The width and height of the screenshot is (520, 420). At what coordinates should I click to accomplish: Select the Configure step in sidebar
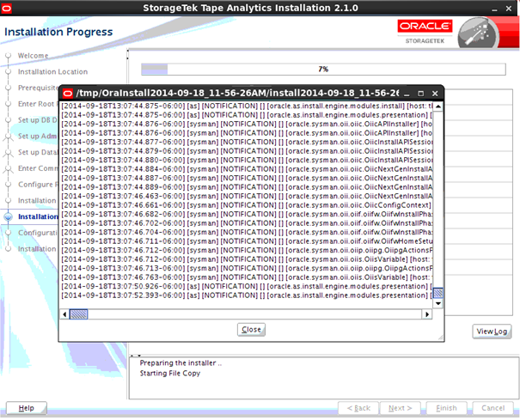[x=38, y=185]
